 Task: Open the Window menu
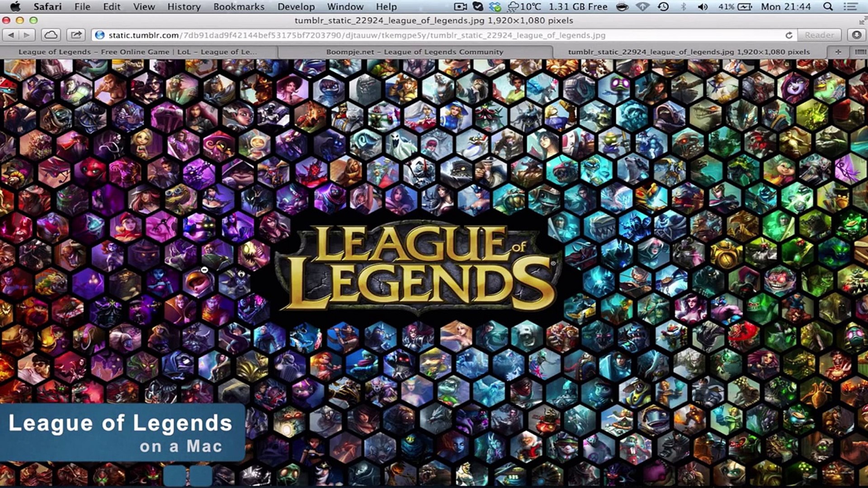pos(345,6)
